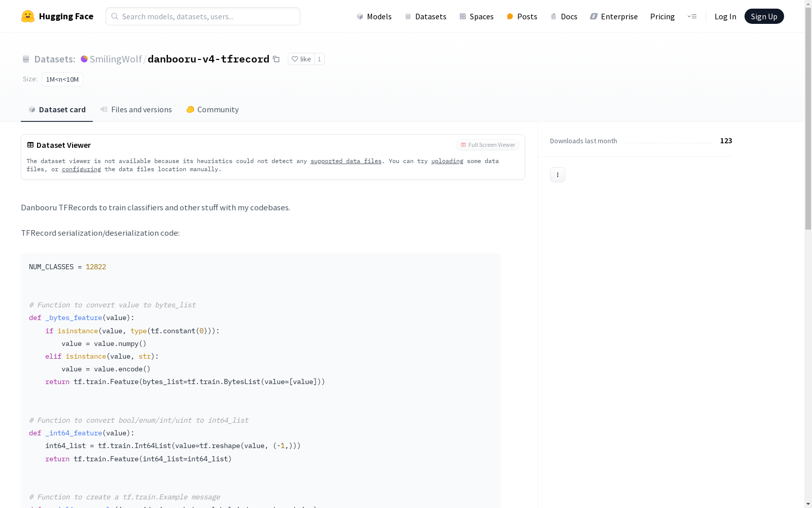
Task: Open Spaces from the top navigation
Action: click(x=476, y=16)
